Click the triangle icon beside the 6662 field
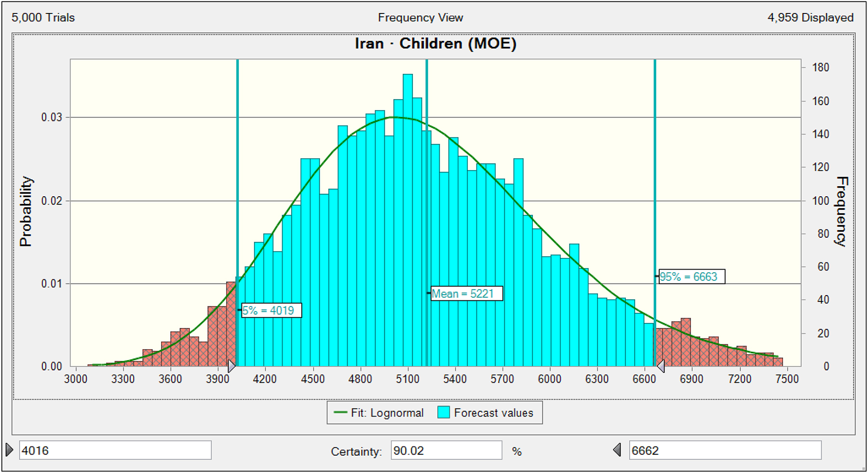The height and width of the screenshot is (473, 868). [x=617, y=450]
